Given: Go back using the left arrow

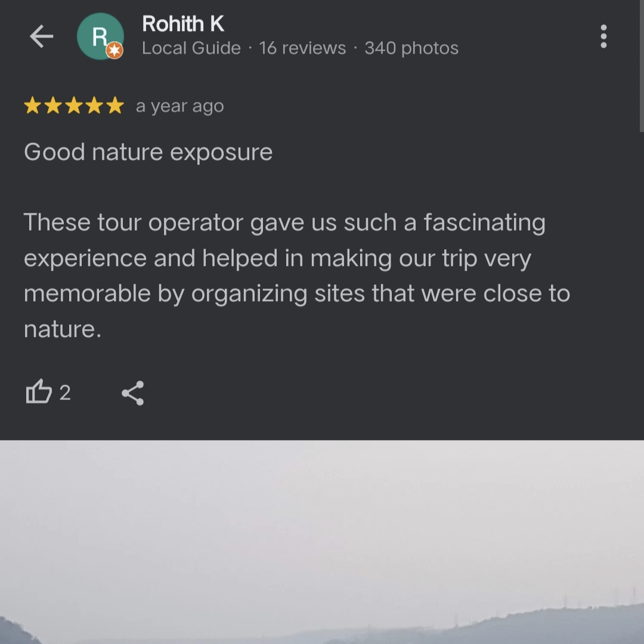Looking at the screenshot, I should coord(42,36).
